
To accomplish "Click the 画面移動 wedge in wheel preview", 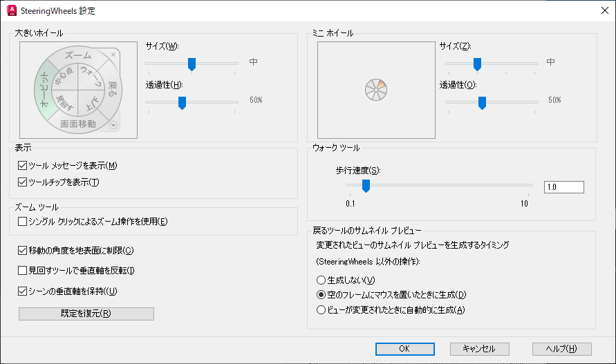I will coord(78,124).
